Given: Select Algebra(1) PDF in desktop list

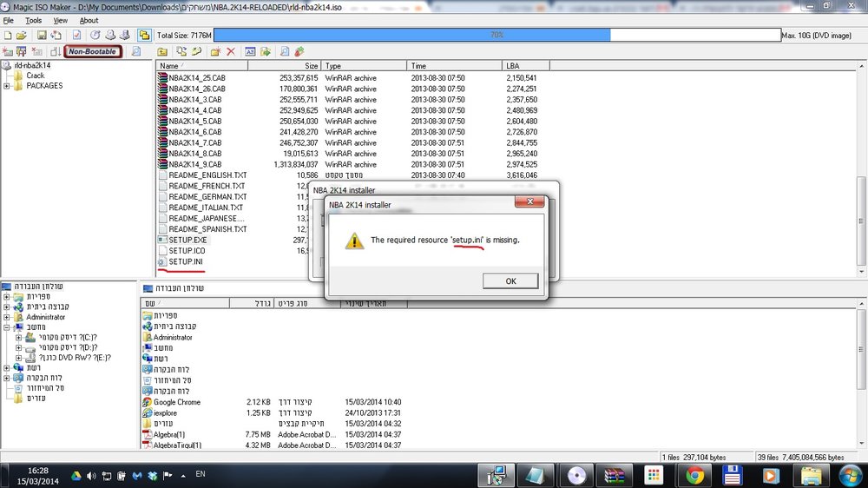Looking at the screenshot, I should pyautogui.click(x=169, y=435).
